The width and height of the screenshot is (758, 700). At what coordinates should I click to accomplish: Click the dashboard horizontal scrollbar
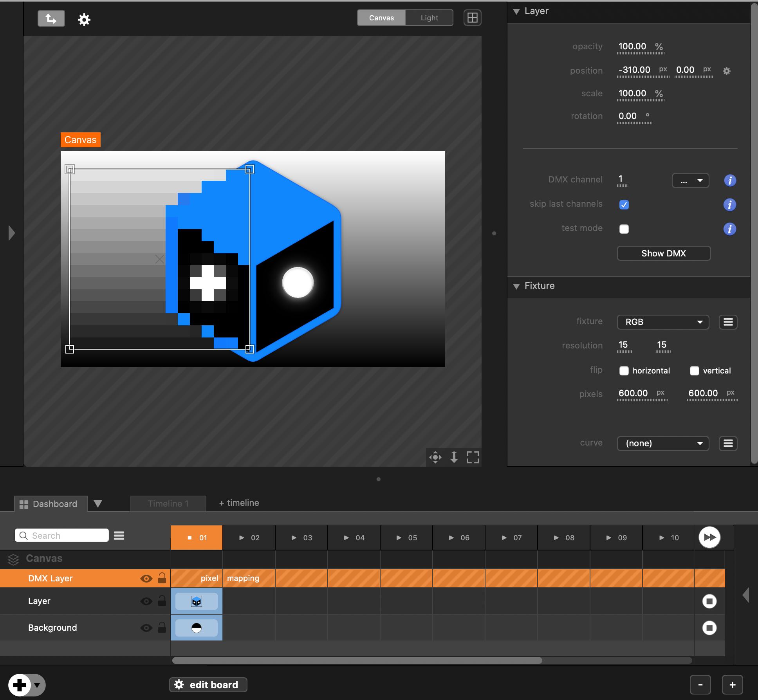357,660
